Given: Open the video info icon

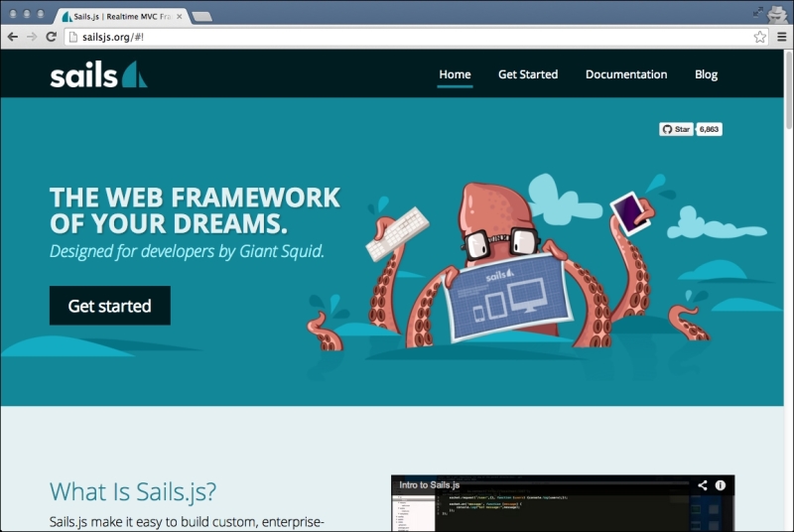Looking at the screenshot, I should click(x=721, y=485).
